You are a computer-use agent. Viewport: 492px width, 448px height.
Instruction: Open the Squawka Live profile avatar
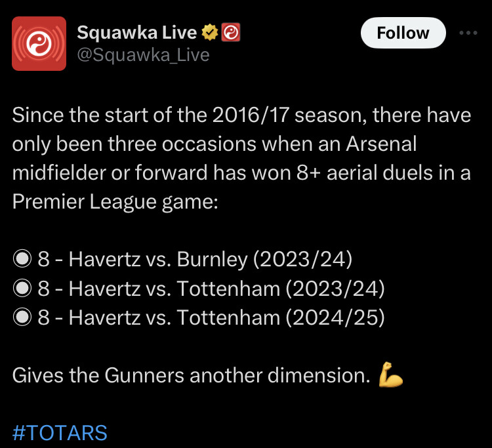(x=39, y=43)
